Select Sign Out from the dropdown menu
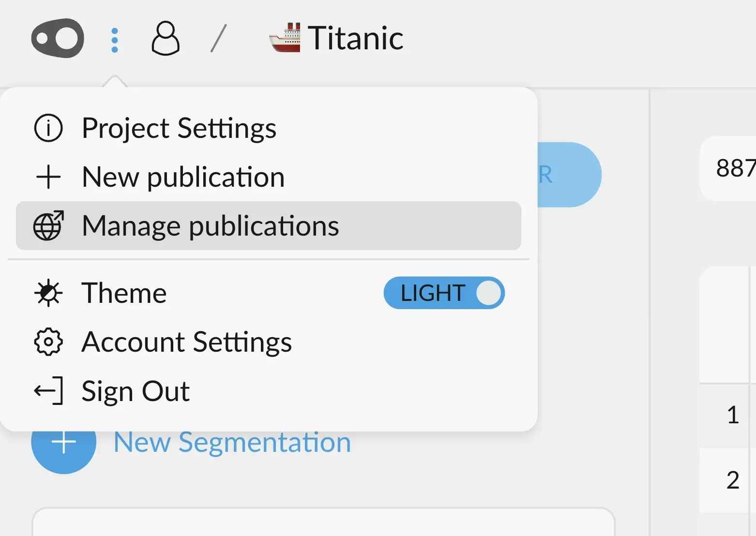 point(136,391)
